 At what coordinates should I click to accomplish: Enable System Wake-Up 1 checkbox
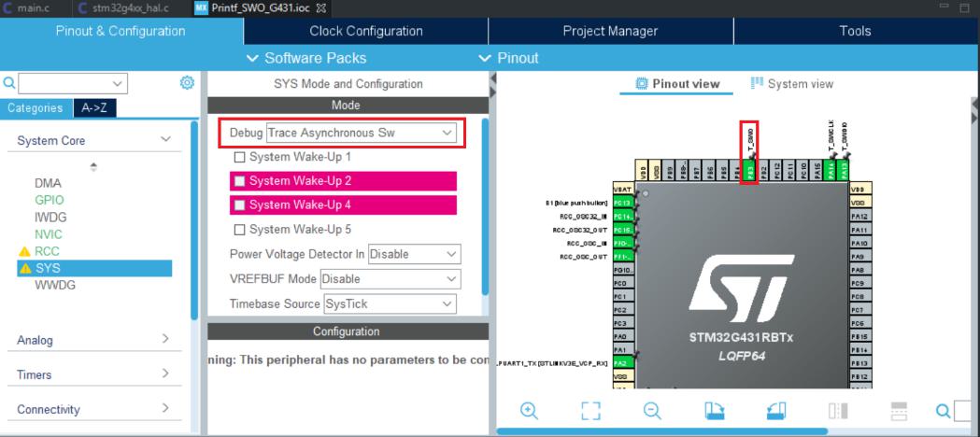pyautogui.click(x=239, y=157)
